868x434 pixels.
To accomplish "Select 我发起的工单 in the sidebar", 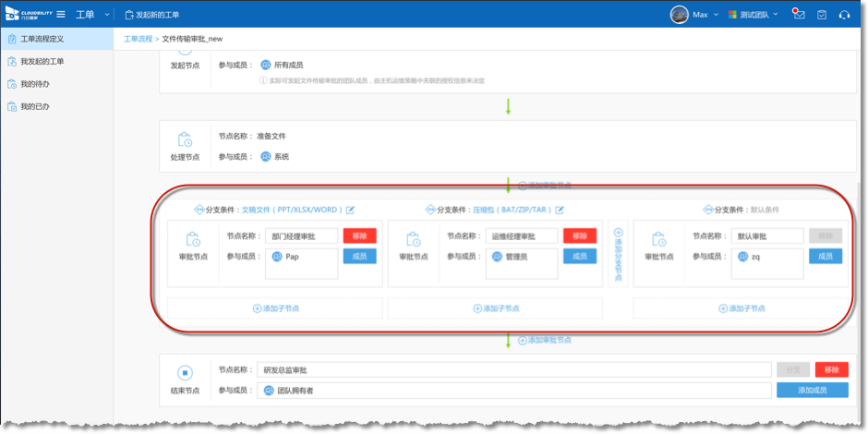I will click(x=42, y=61).
